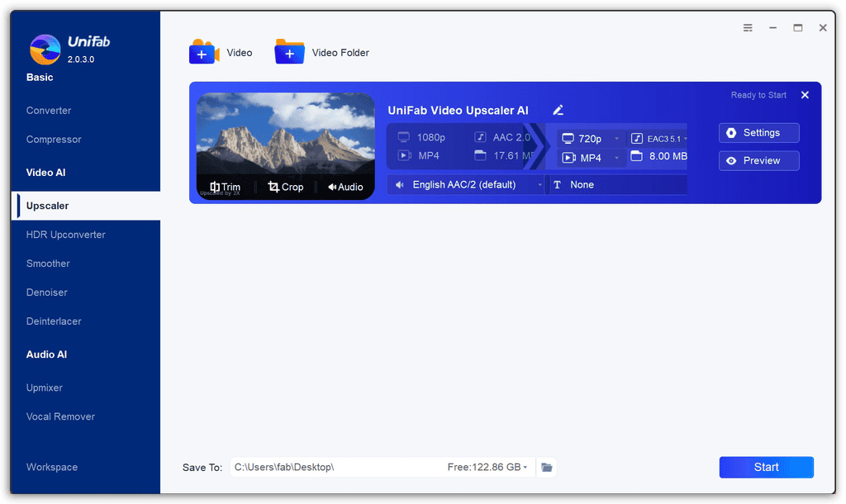The width and height of the screenshot is (846, 504).
Task: Click the subtitle T icon
Action: 558,184
